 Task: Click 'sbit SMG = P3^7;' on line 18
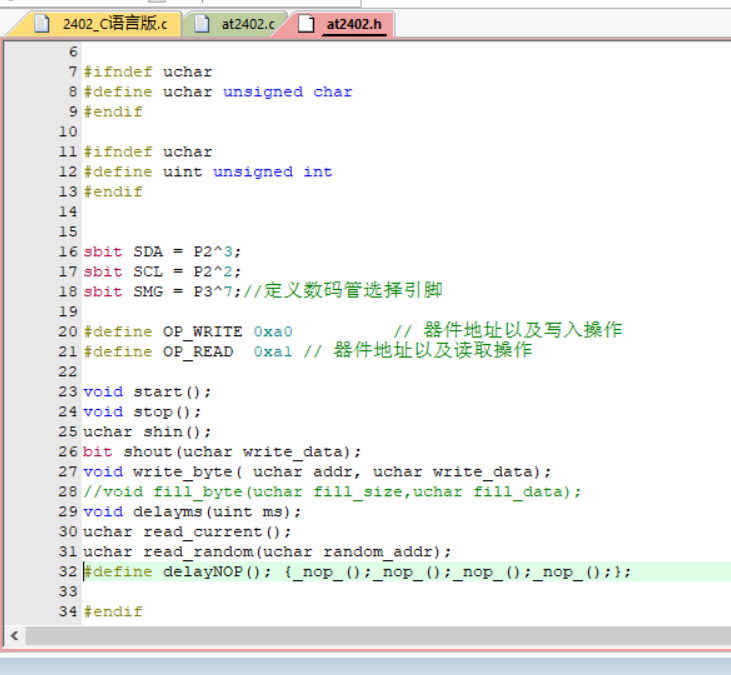point(162,292)
